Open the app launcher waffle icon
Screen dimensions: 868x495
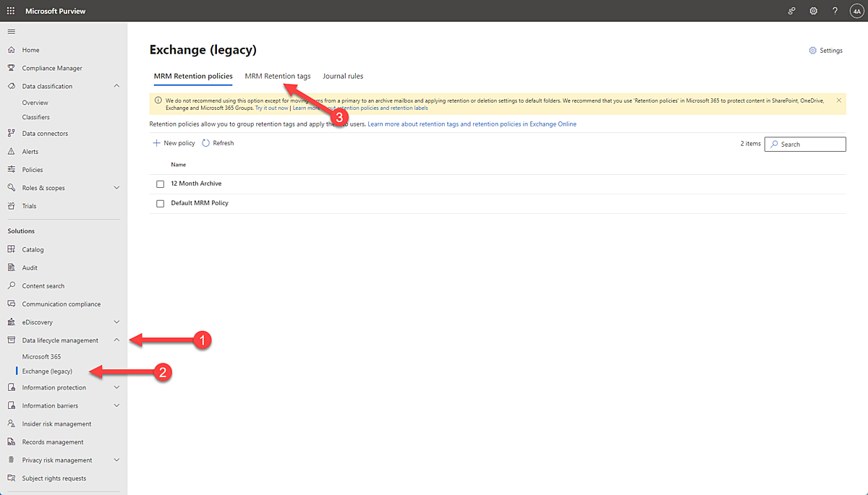point(11,11)
